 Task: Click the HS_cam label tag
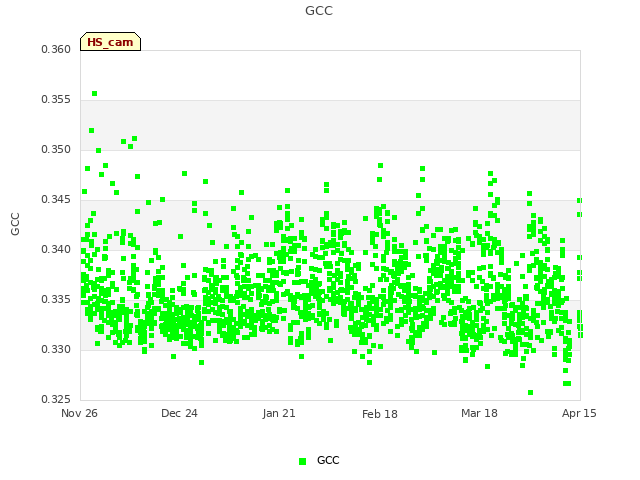pos(110,42)
